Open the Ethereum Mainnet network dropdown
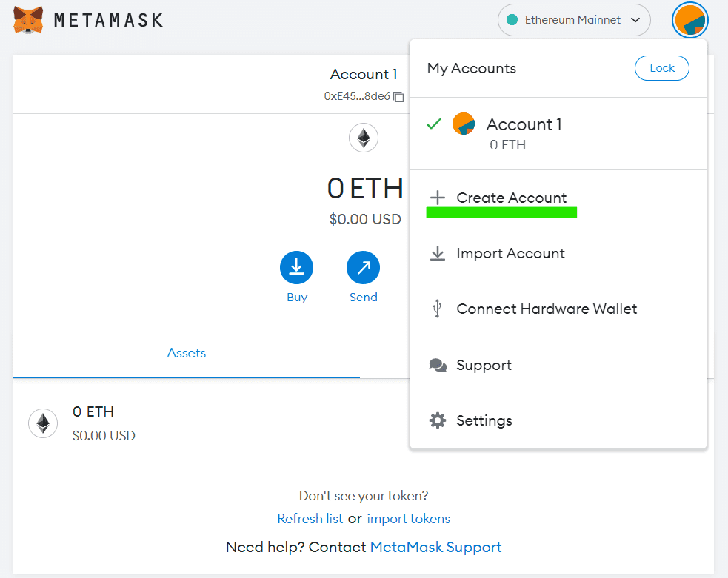 (x=574, y=20)
